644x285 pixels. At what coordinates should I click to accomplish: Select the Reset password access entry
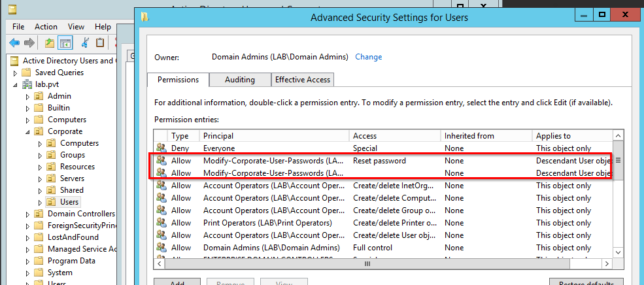click(383, 161)
